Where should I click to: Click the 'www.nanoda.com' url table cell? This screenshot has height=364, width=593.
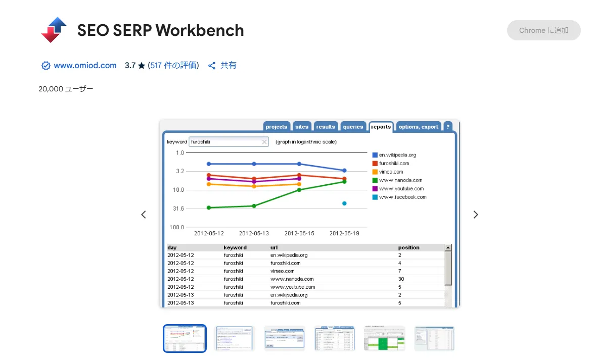292,279
